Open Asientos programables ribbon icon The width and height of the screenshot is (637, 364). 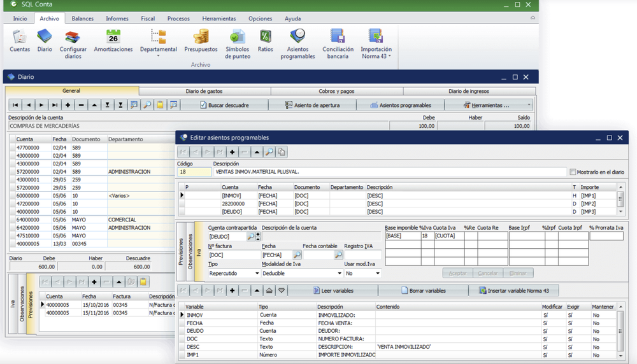tap(297, 44)
